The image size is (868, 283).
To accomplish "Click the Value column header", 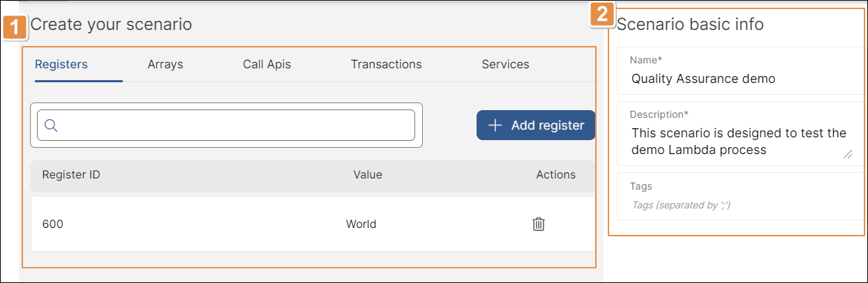I will click(x=368, y=175).
